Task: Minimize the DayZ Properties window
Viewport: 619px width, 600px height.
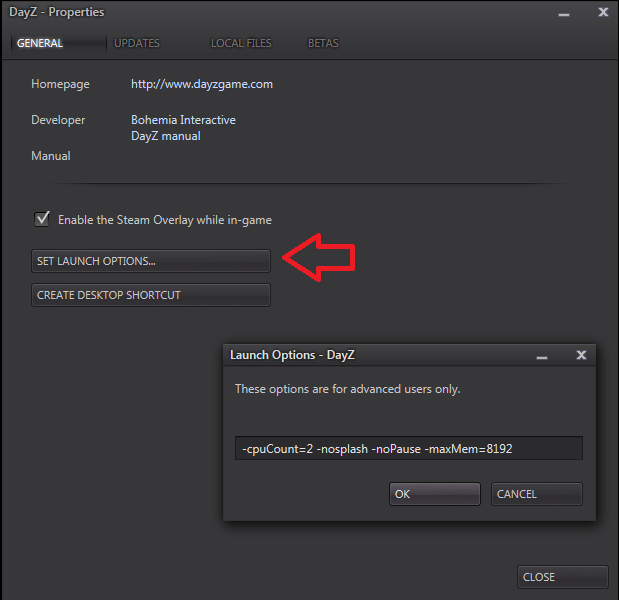Action: coord(564,14)
